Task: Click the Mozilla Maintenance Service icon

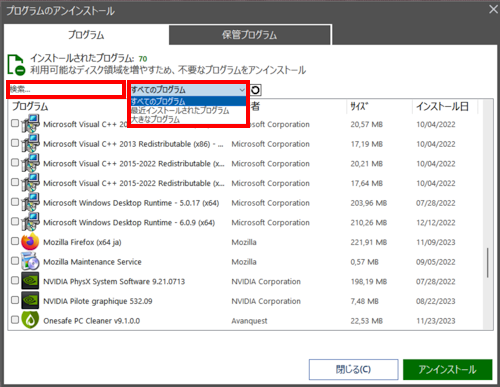Action: pos(30,261)
